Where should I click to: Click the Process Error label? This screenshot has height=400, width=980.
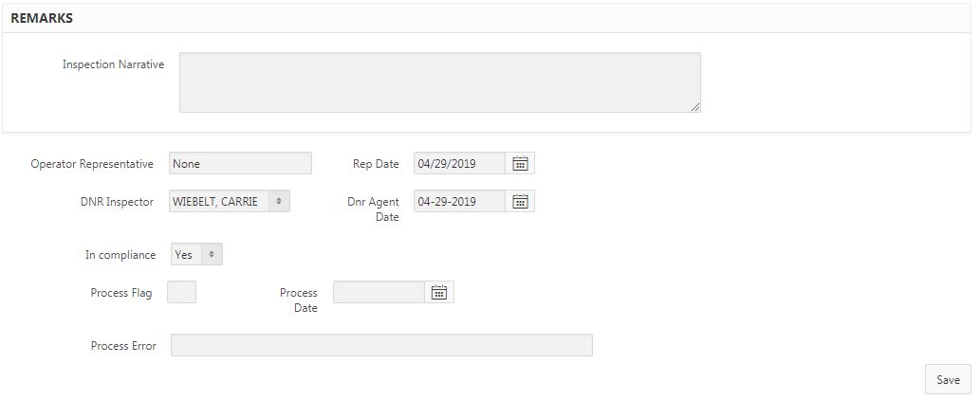[123, 346]
